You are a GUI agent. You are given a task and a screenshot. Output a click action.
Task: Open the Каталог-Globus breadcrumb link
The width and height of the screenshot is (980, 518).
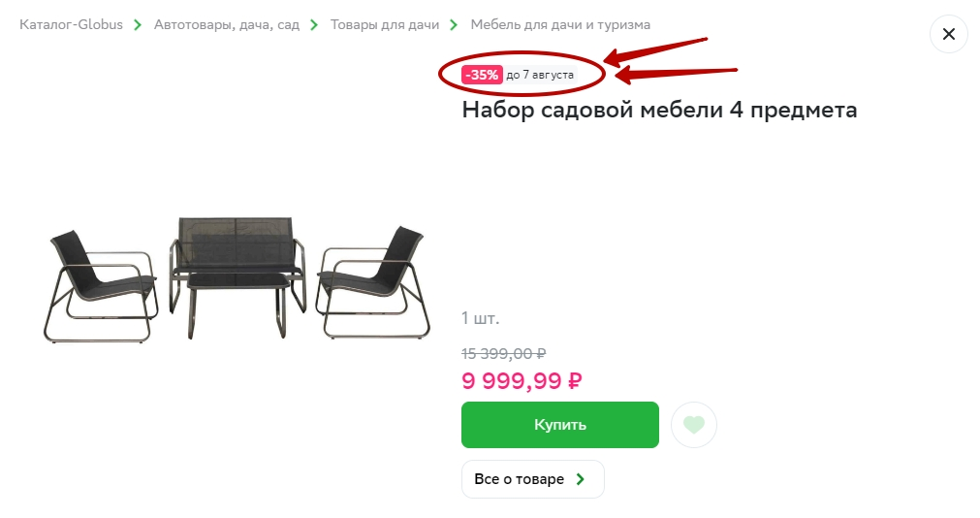point(72,25)
